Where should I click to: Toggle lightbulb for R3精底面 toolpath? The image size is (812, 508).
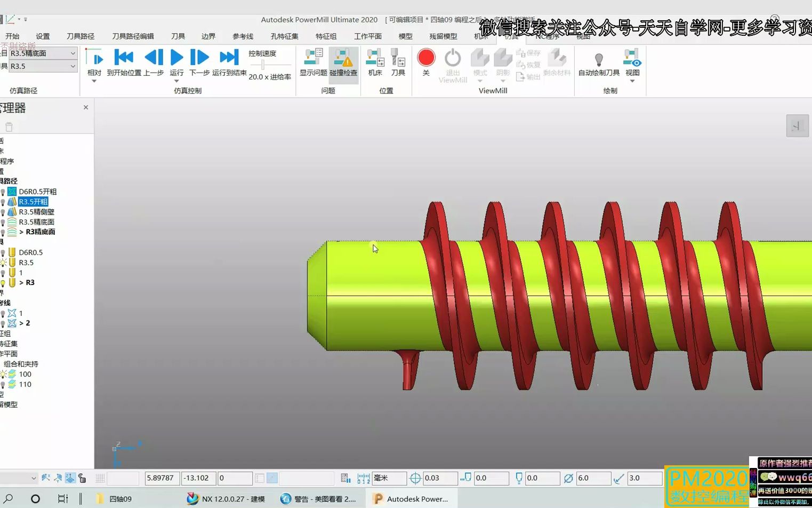(x=3, y=233)
